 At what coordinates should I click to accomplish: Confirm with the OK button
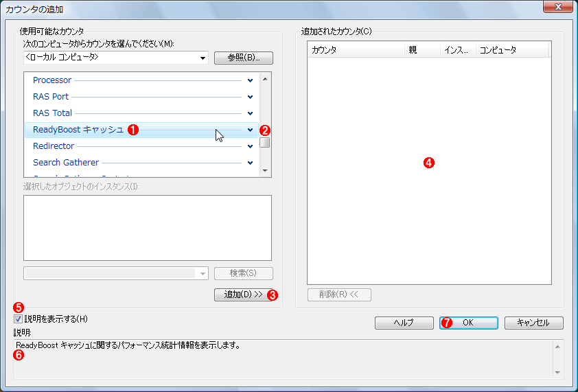tap(469, 323)
